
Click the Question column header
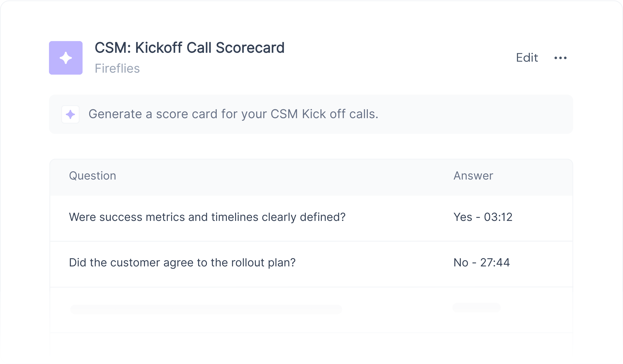pyautogui.click(x=93, y=176)
